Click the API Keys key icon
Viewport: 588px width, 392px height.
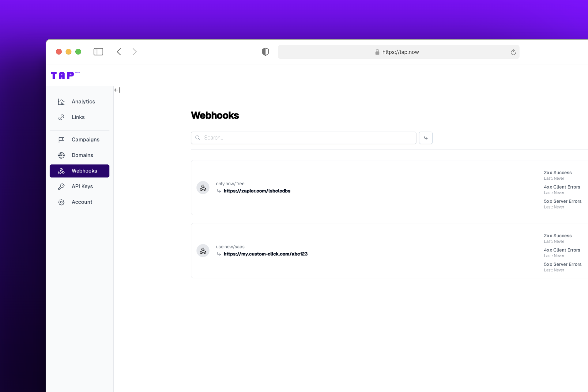61,187
